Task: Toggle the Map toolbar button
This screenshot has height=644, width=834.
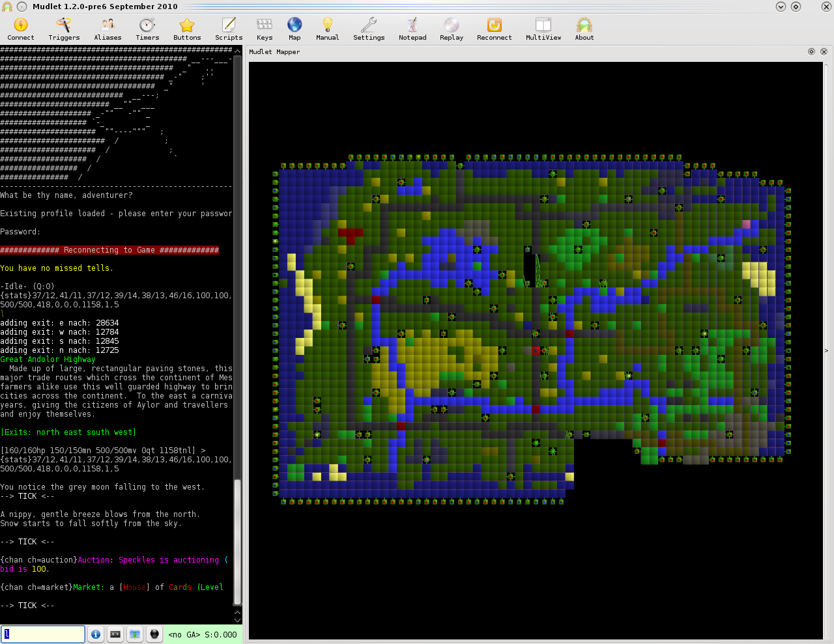Action: [x=295, y=29]
